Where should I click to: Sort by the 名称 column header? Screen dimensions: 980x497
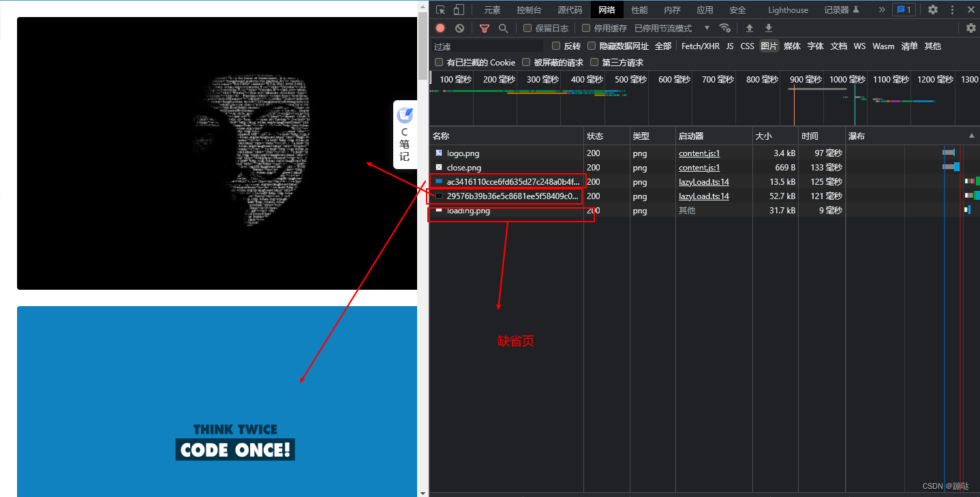[x=506, y=136]
